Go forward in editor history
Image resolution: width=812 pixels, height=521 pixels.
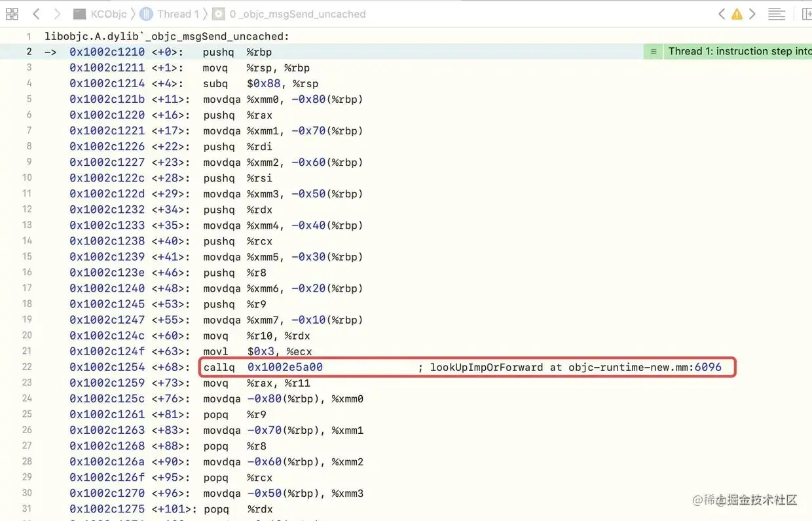pos(57,14)
